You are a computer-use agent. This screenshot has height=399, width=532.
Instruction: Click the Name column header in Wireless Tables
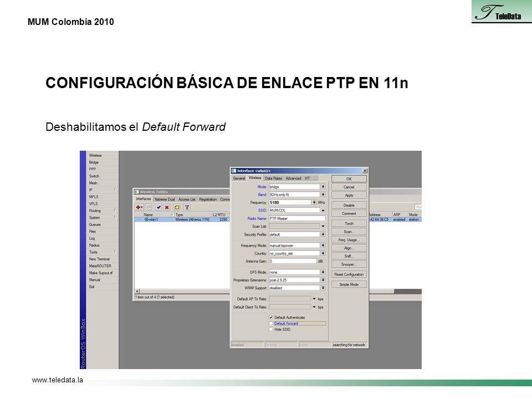[x=158, y=215]
